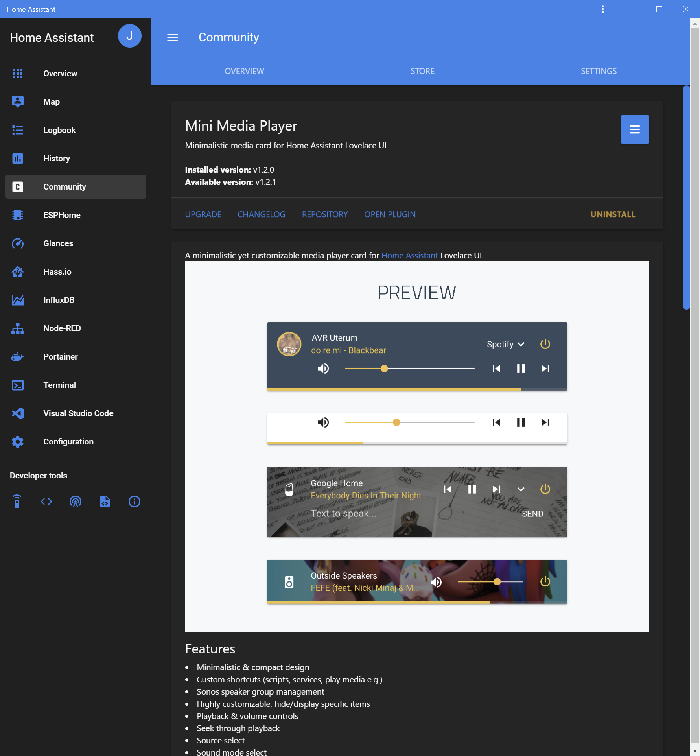Image resolution: width=700 pixels, height=756 pixels.
Task: Click the UPGRADE button
Action: pos(203,214)
